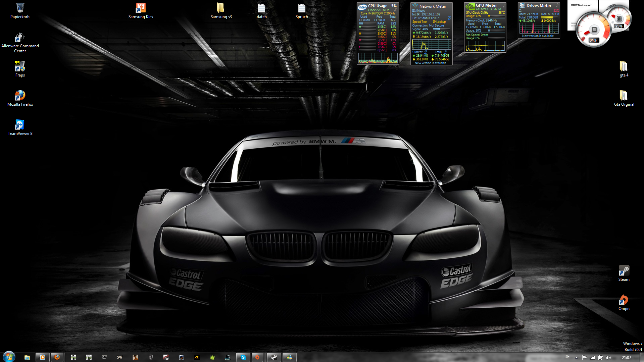Launch the Fraps desktop shortcut
The width and height of the screenshot is (644, 362).
coord(20,69)
